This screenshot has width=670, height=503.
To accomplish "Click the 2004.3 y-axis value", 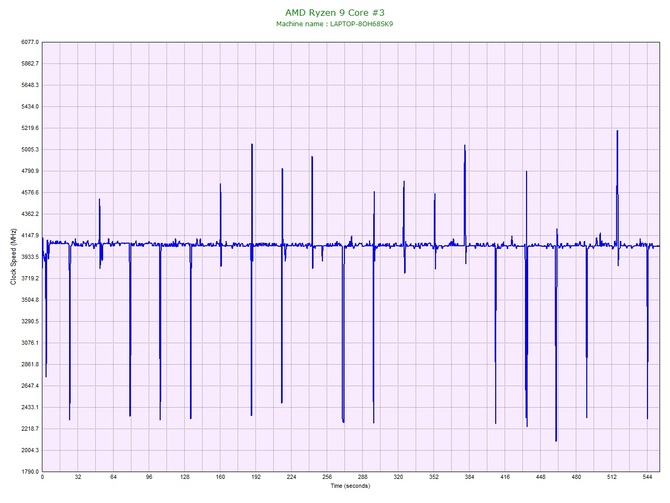I will pos(30,450).
